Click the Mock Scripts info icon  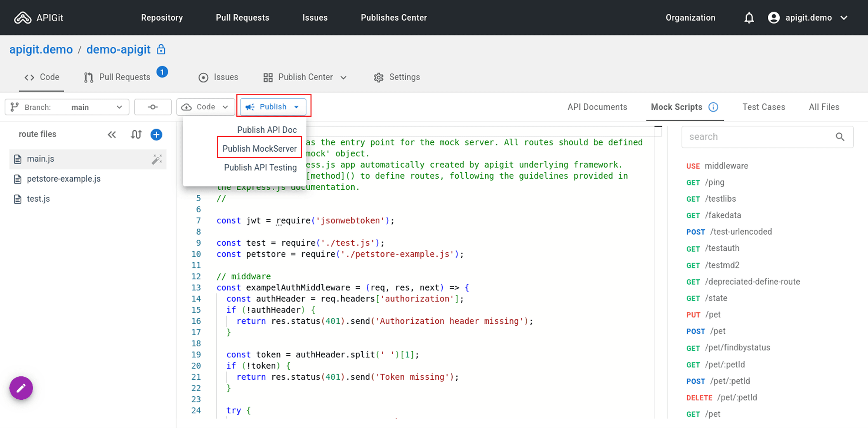tap(713, 107)
